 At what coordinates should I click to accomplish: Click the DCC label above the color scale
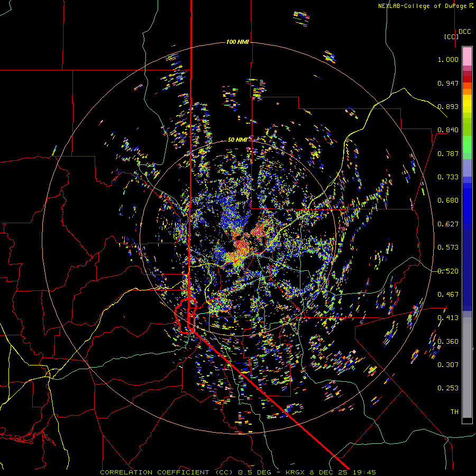coord(464,32)
